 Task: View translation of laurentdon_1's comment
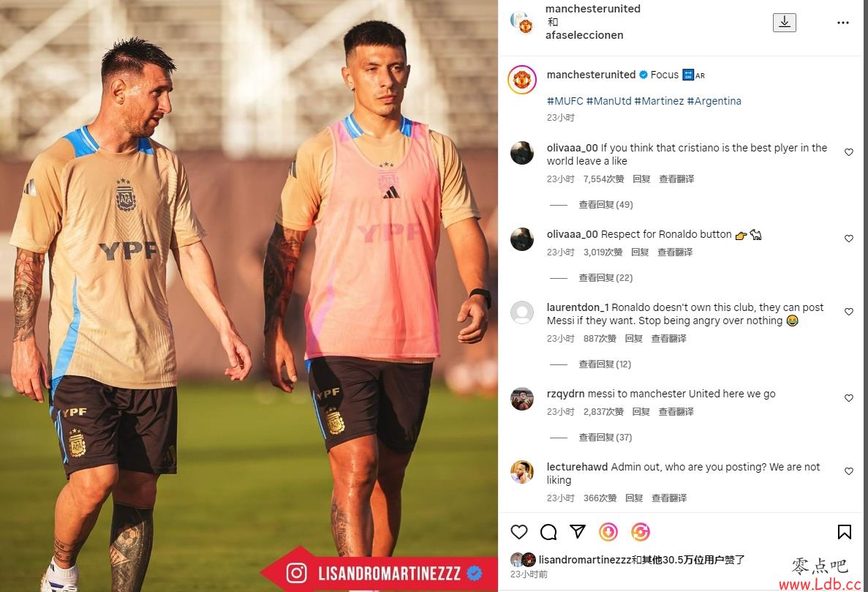point(668,338)
